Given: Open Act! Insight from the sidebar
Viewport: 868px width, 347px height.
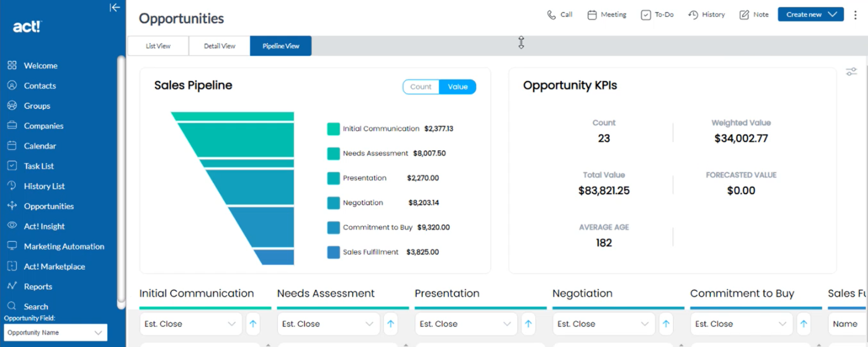Looking at the screenshot, I should (44, 226).
